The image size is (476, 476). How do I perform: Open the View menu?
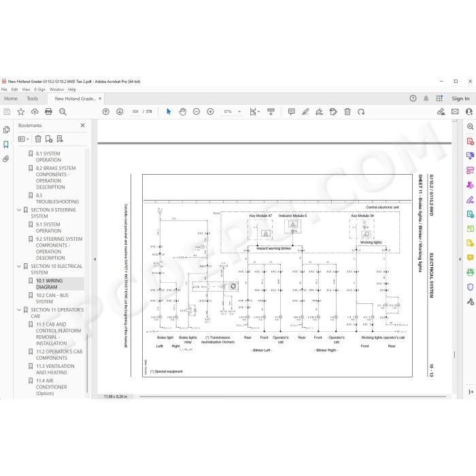pos(26,90)
